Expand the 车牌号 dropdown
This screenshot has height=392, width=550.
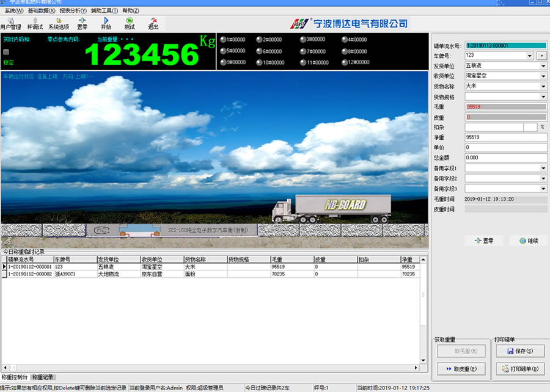530,56
